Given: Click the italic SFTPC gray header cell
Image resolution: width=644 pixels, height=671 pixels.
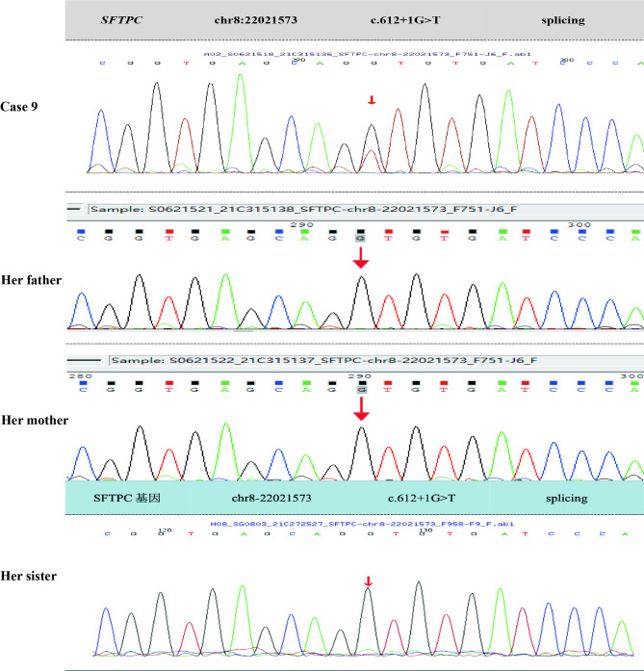Looking at the screenshot, I should [121, 19].
